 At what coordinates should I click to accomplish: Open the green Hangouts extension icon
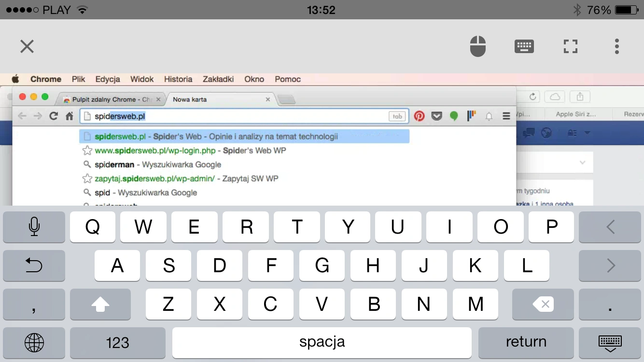[454, 116]
